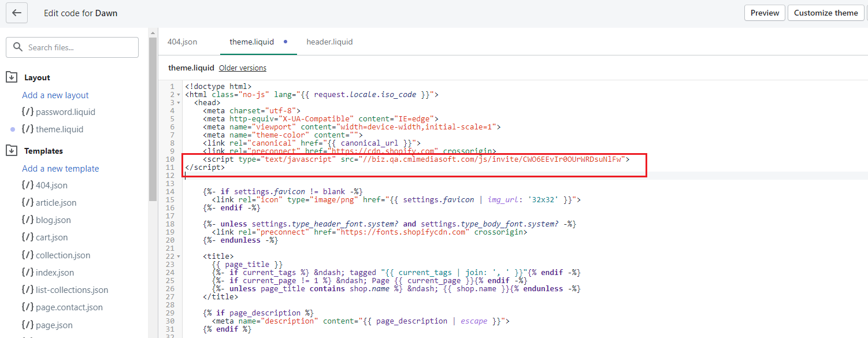The image size is (868, 338).
Task: Focus the Search files input
Action: pos(72,47)
